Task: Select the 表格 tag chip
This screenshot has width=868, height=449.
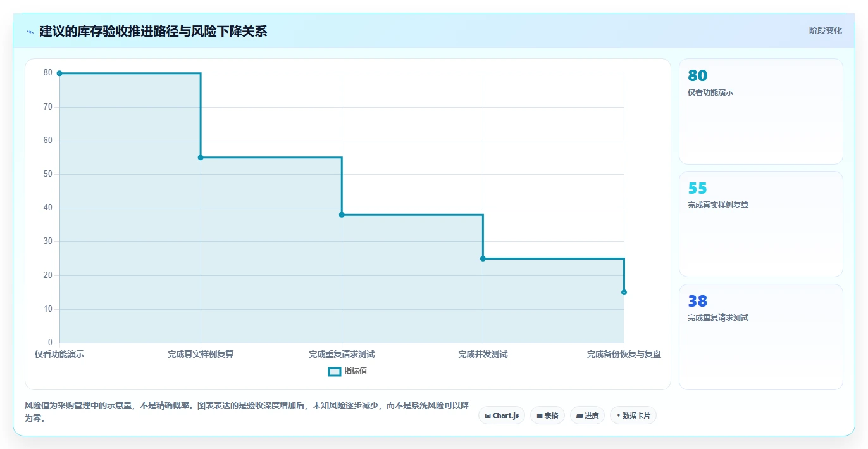Action: tap(547, 415)
